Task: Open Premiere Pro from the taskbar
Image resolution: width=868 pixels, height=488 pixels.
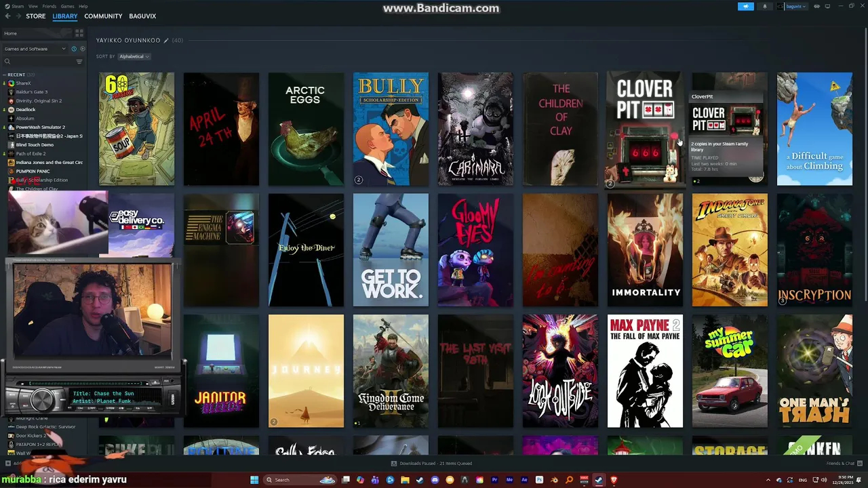Action: [494, 480]
